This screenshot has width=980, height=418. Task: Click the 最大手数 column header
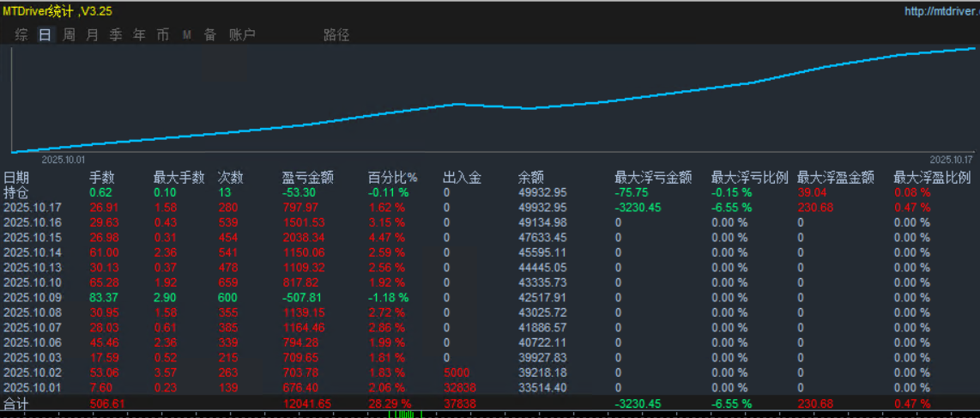point(178,178)
